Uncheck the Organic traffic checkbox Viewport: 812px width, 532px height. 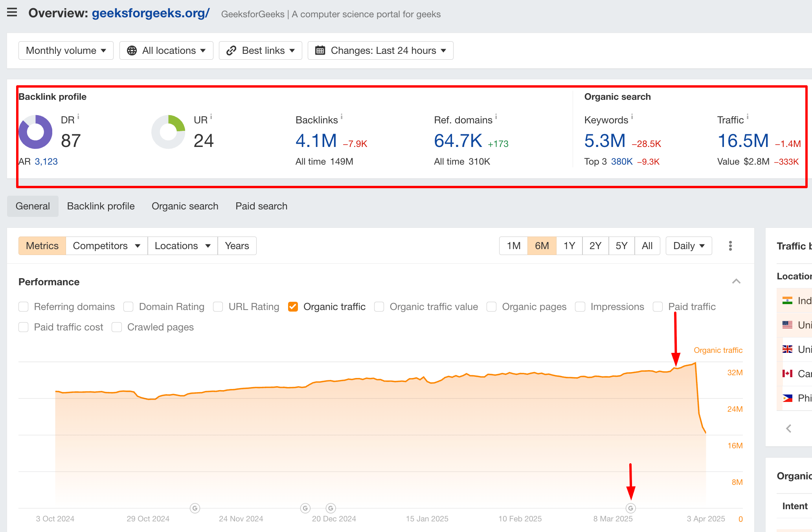pos(293,306)
